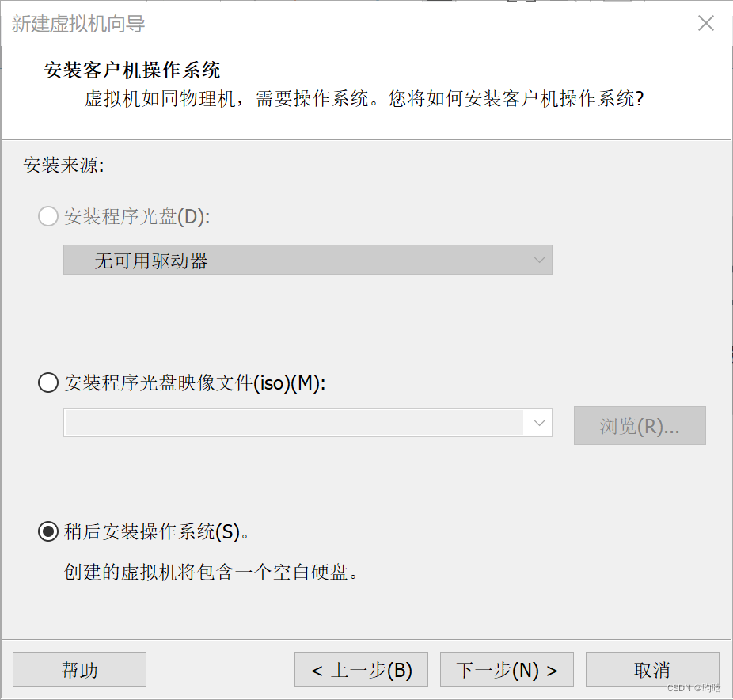Select the "稍后安装操作系统(S)" radio button

point(48,531)
